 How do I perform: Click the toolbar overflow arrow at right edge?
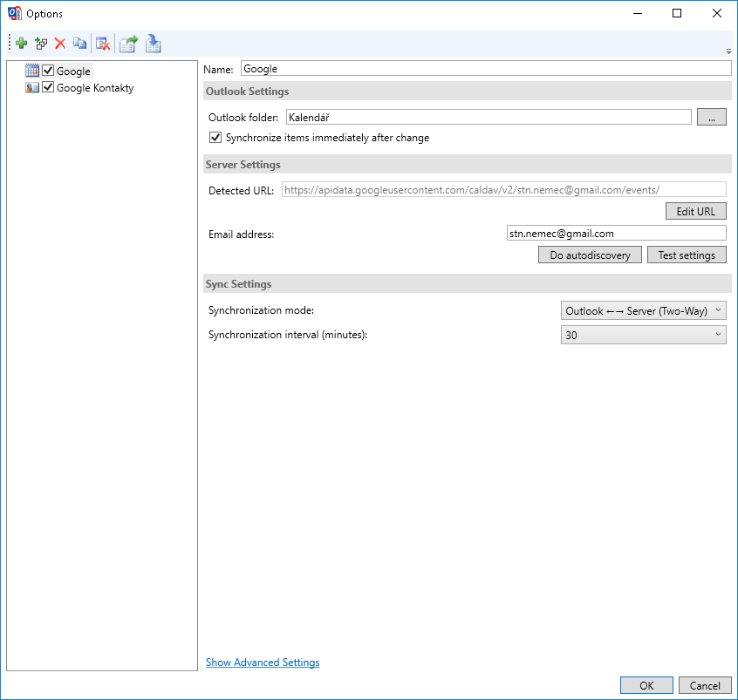[728, 51]
